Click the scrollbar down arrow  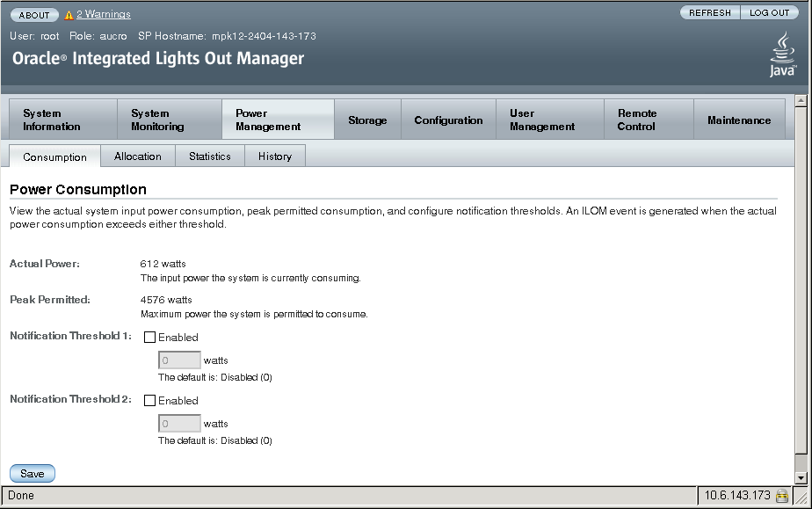click(801, 478)
